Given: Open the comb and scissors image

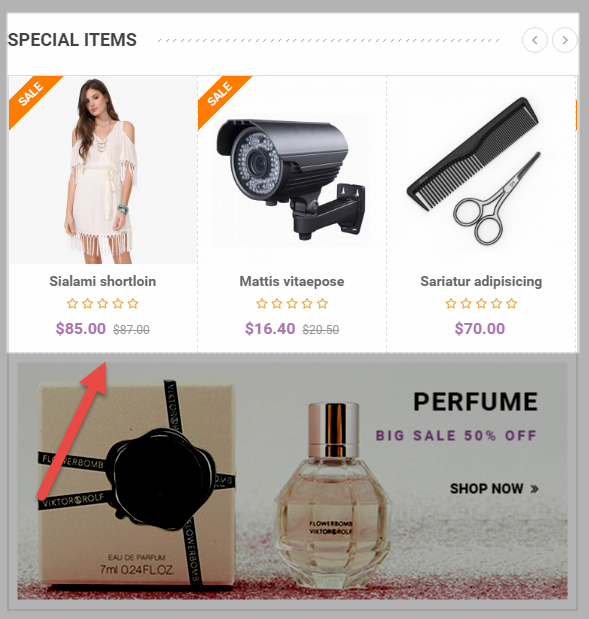Looking at the screenshot, I should (481, 170).
